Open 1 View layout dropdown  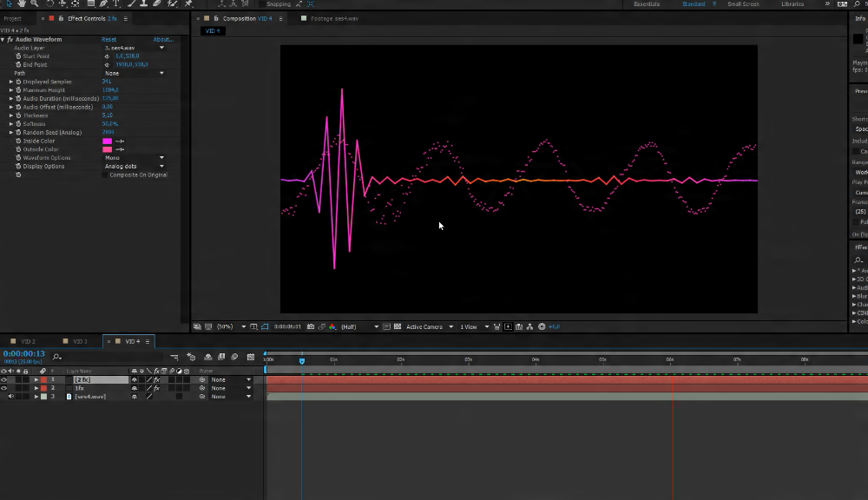point(475,326)
